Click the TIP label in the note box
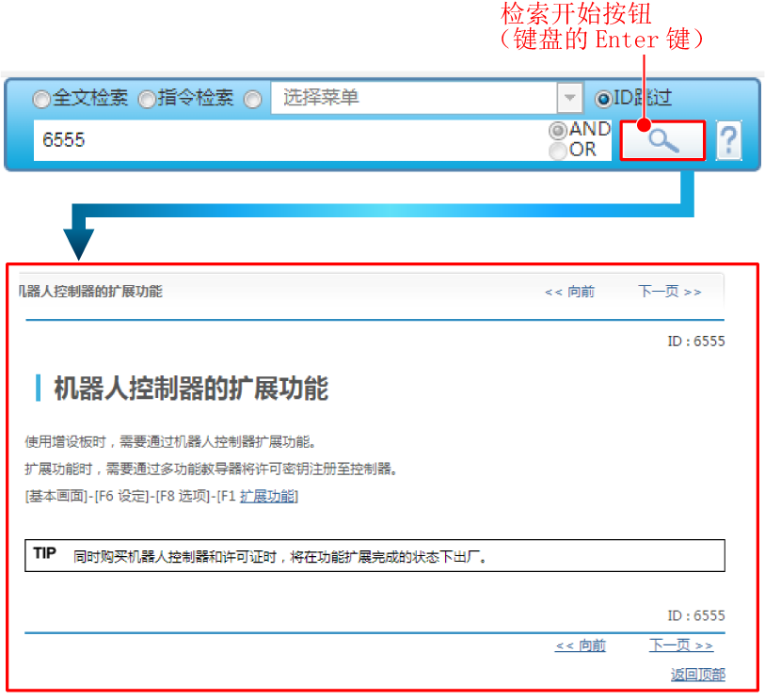 pyautogui.click(x=45, y=554)
